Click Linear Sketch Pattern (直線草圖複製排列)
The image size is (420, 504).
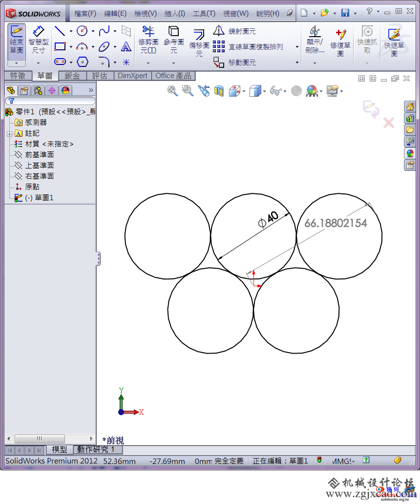point(248,46)
